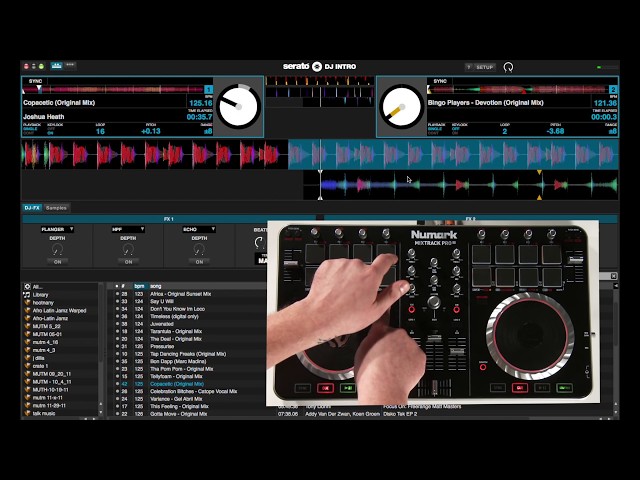Select the track Timeless (digital only)
The width and height of the screenshot is (640, 480).
(174, 317)
